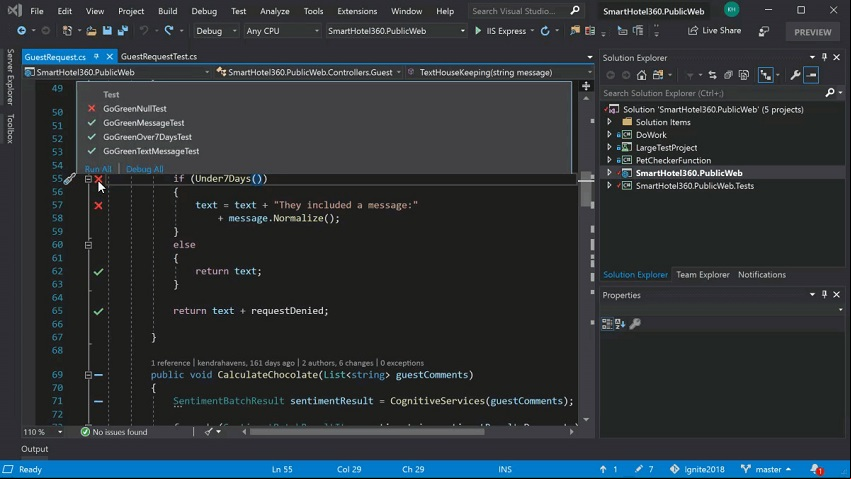The height and width of the screenshot is (479, 851).
Task: Switch to Team Explorer tab
Action: [702, 274]
